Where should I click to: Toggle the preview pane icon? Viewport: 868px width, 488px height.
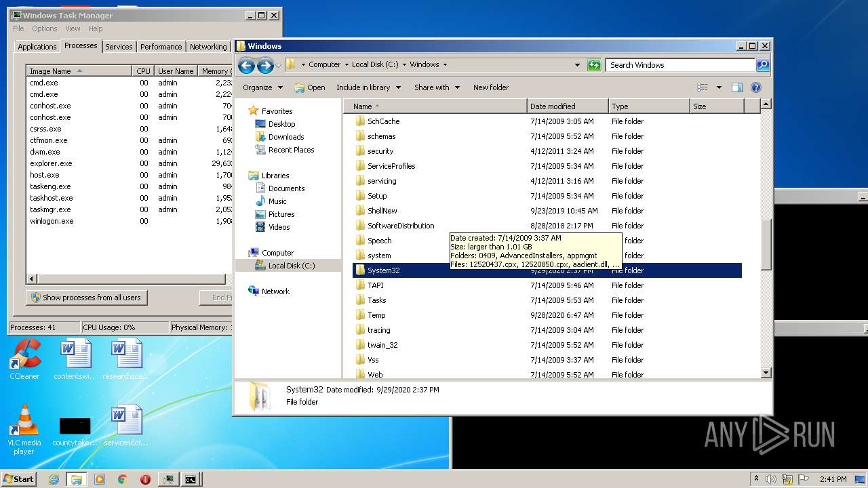click(x=737, y=87)
